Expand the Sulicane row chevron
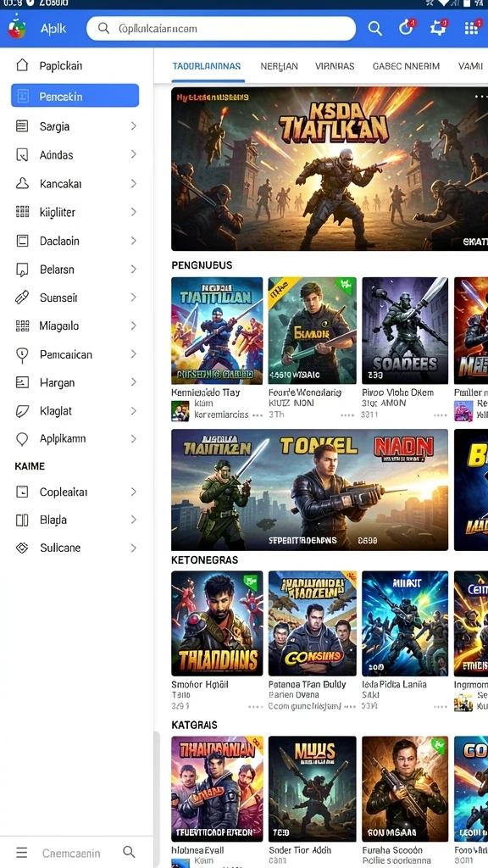Viewport: 488px width, 868px height. [133, 548]
